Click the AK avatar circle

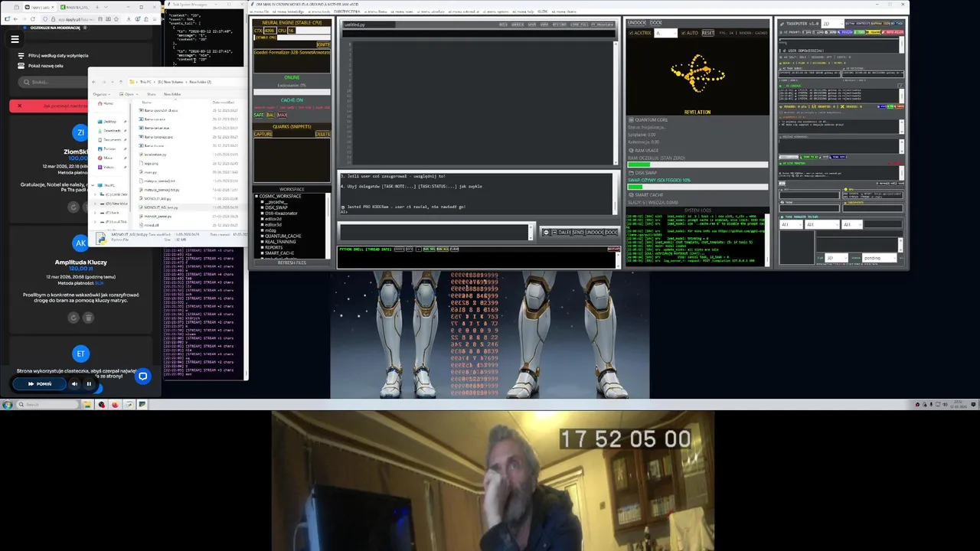tap(80, 243)
